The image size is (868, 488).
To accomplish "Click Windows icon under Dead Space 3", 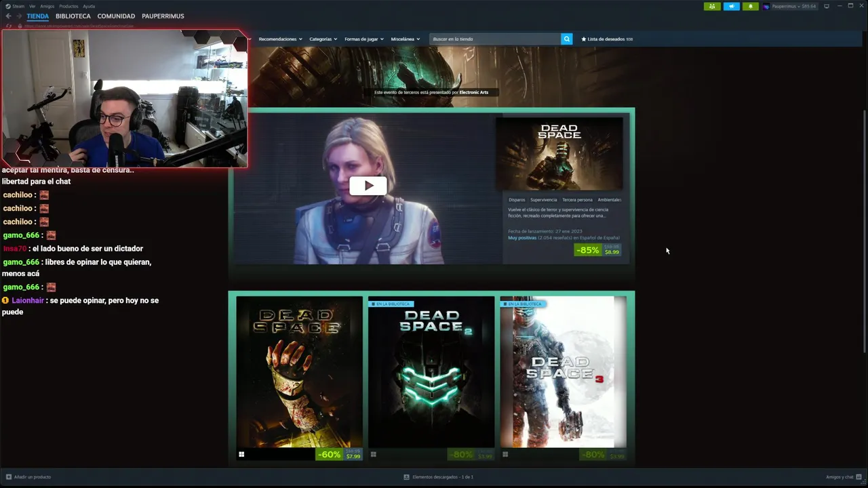I will (505, 455).
